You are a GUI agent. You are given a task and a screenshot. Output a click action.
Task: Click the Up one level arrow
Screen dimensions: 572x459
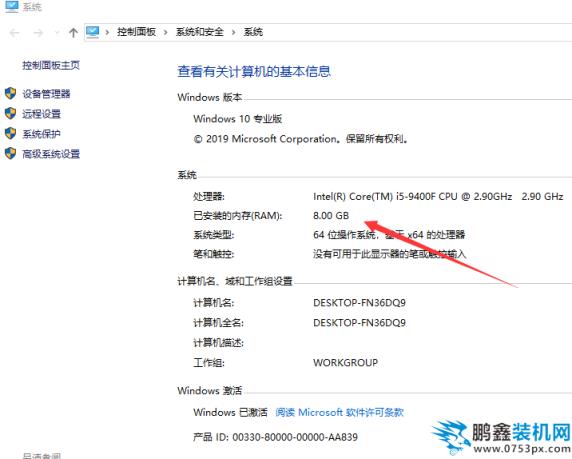[73, 33]
